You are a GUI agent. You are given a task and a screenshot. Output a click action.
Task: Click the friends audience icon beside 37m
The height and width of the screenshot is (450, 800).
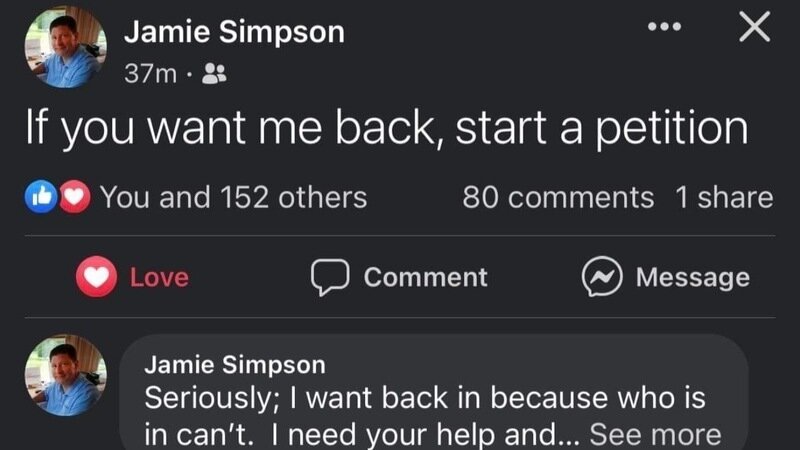[x=214, y=73]
